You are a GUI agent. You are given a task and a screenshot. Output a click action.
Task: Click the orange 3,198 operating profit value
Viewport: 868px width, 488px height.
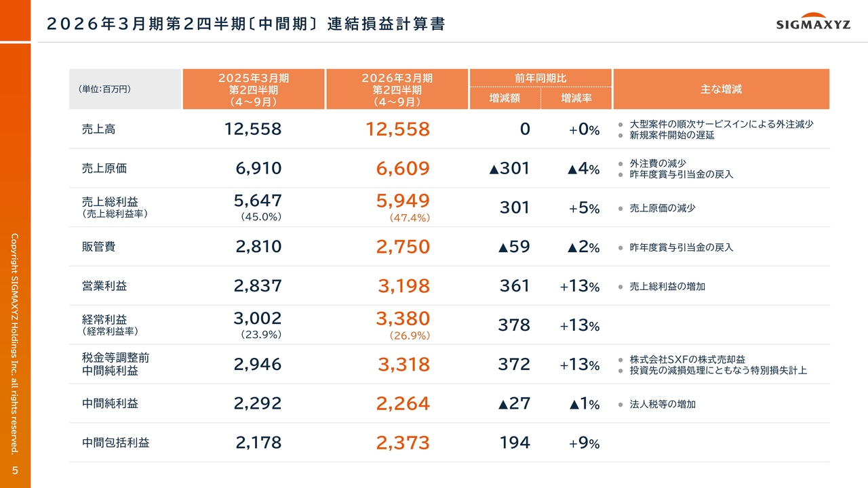(x=403, y=286)
